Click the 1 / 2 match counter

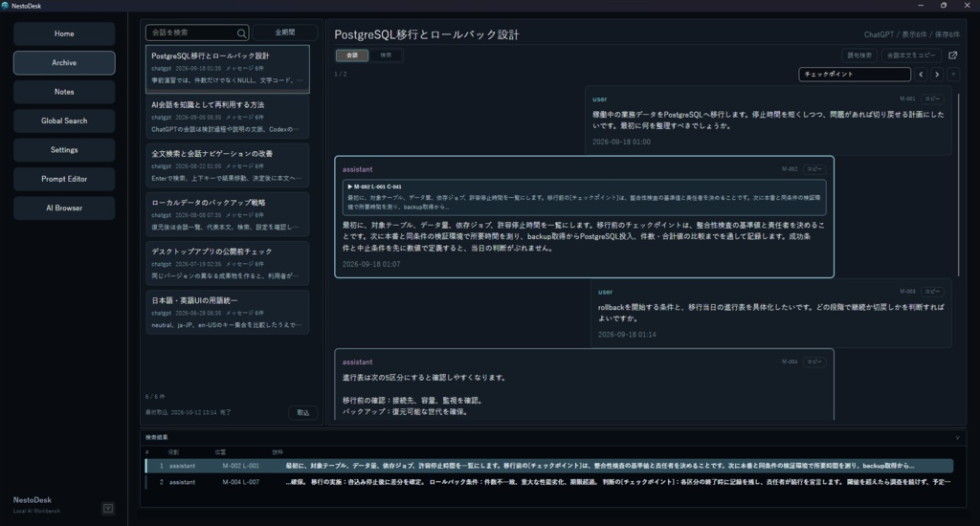click(x=341, y=75)
